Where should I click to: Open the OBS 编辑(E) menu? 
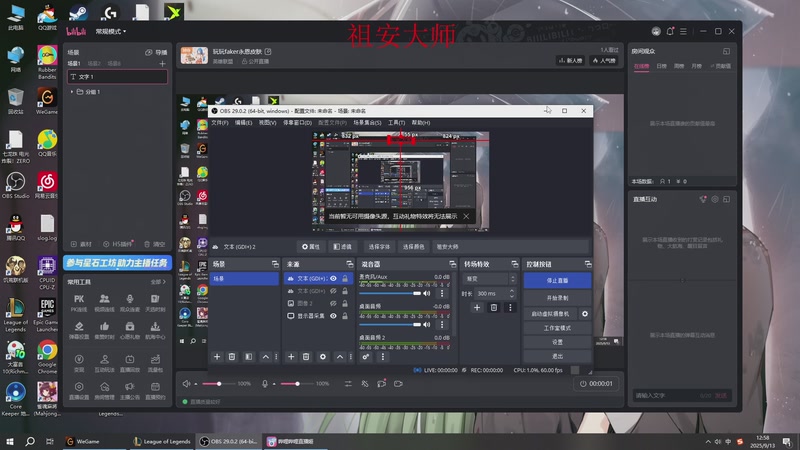pos(243,122)
